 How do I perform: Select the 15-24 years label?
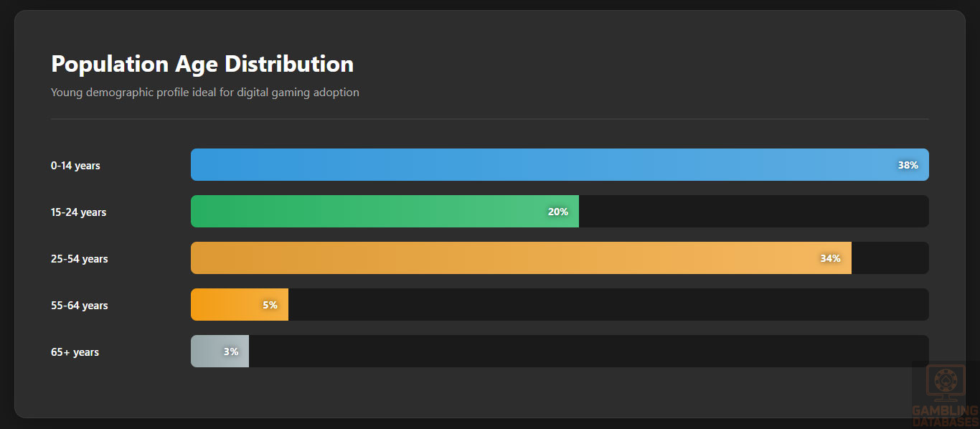(x=78, y=212)
